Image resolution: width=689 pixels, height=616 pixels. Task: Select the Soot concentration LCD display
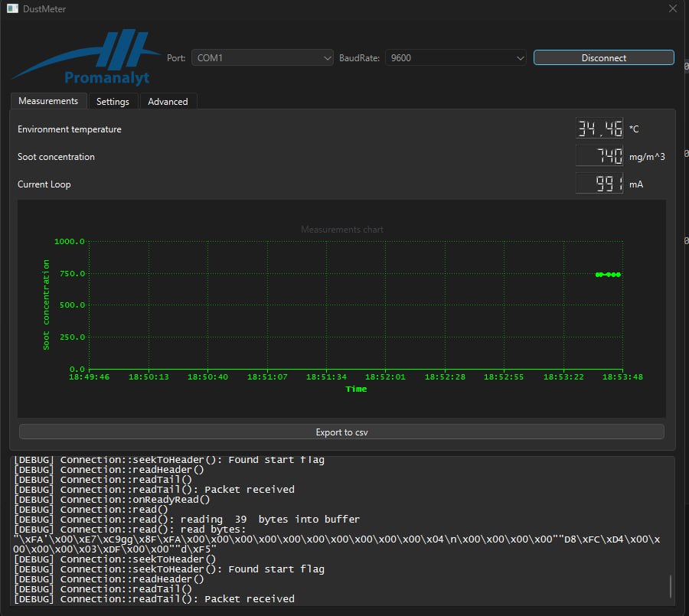point(599,156)
